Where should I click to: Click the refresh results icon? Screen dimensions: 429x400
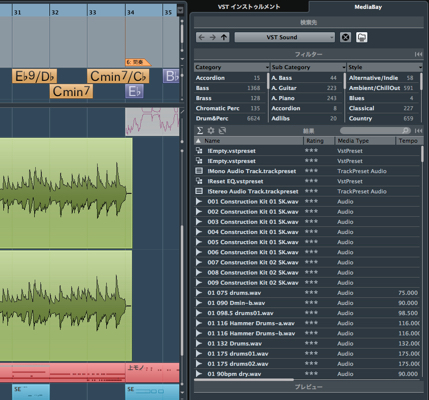[x=222, y=131]
